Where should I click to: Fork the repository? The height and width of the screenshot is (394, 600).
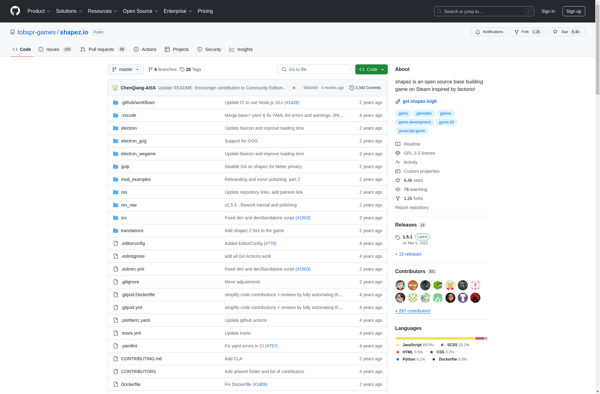pyautogui.click(x=528, y=32)
